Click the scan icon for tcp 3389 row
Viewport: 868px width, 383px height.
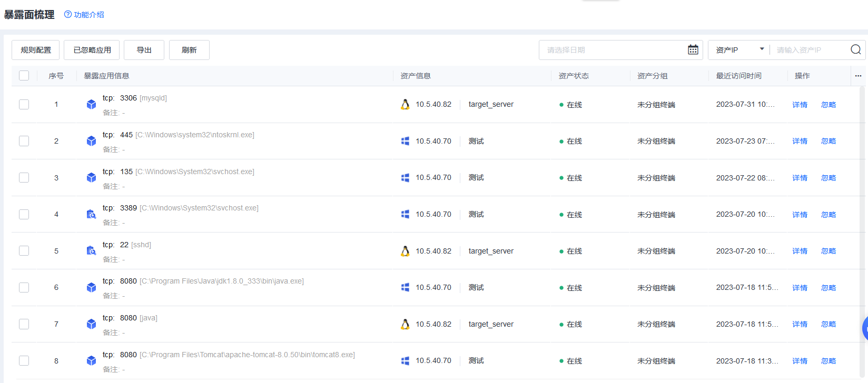pos(91,215)
